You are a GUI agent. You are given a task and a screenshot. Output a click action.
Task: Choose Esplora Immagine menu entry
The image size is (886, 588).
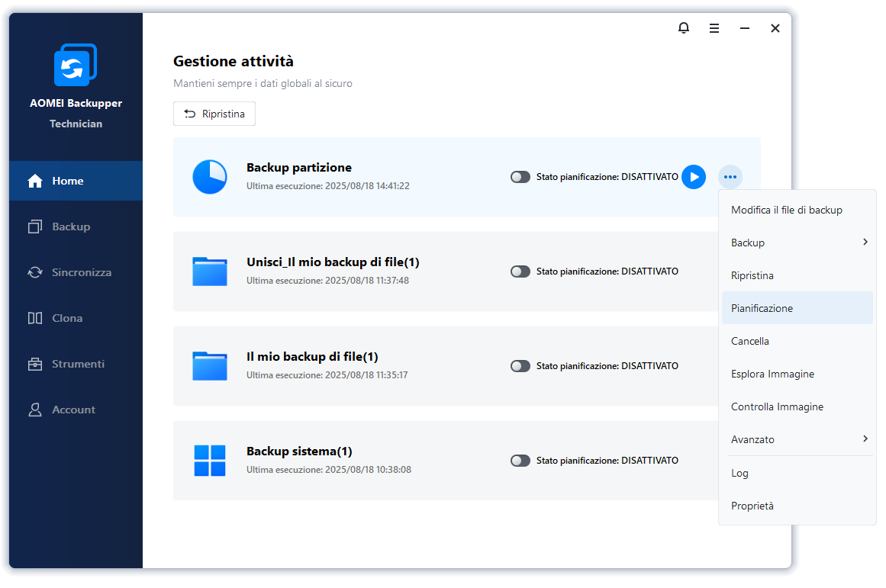[x=772, y=374]
